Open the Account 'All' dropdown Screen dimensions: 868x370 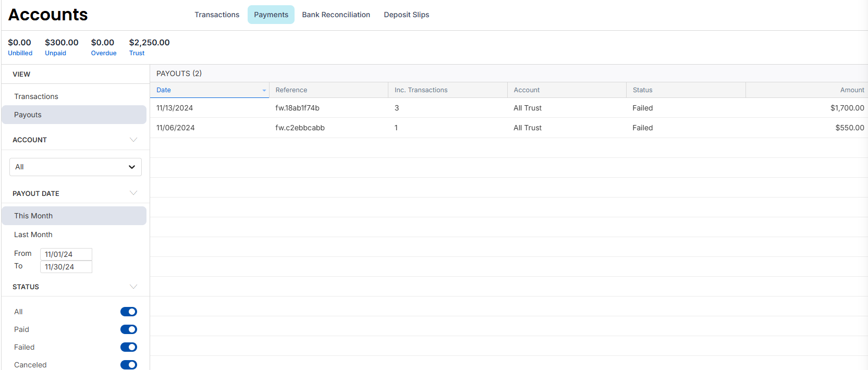point(76,167)
